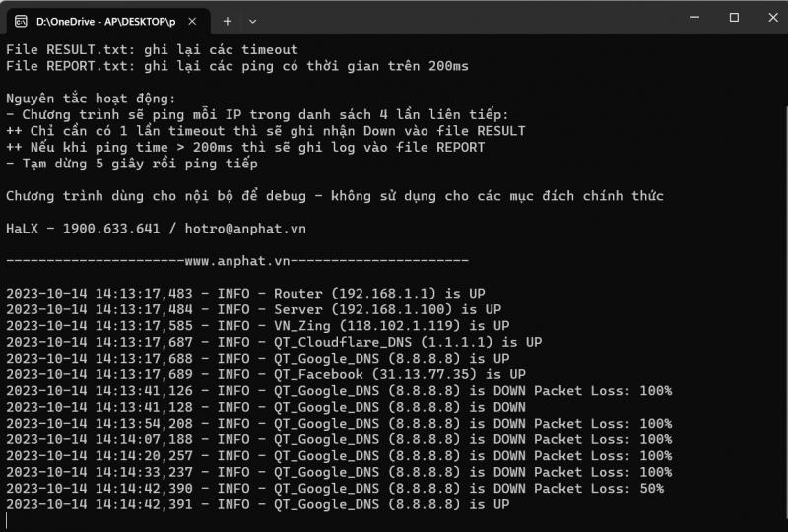Click the hotro@anphat.vn email text

pyautogui.click(x=245, y=229)
